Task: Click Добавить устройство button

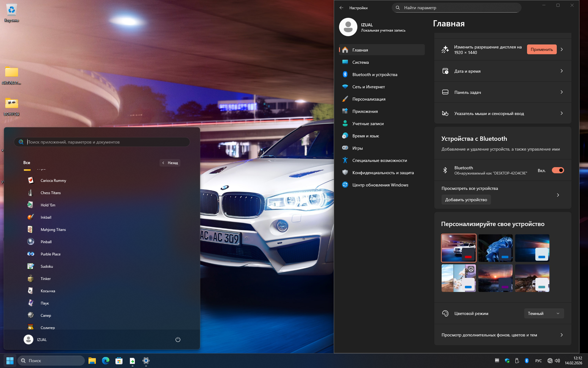Action: point(466,200)
